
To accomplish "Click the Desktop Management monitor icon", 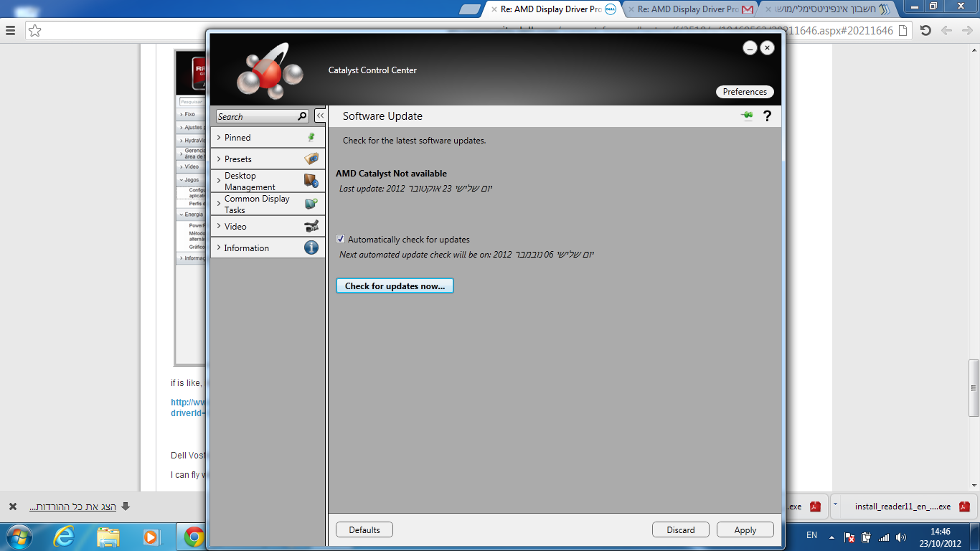I will [311, 181].
